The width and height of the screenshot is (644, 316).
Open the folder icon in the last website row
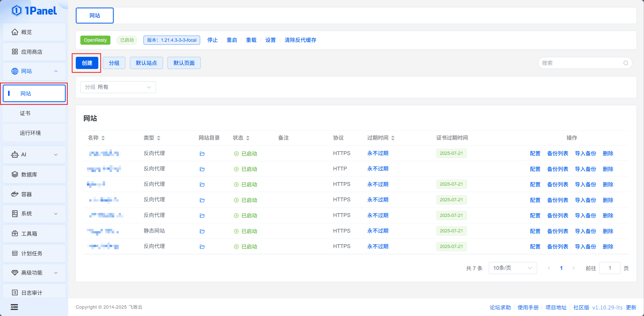pyautogui.click(x=202, y=247)
